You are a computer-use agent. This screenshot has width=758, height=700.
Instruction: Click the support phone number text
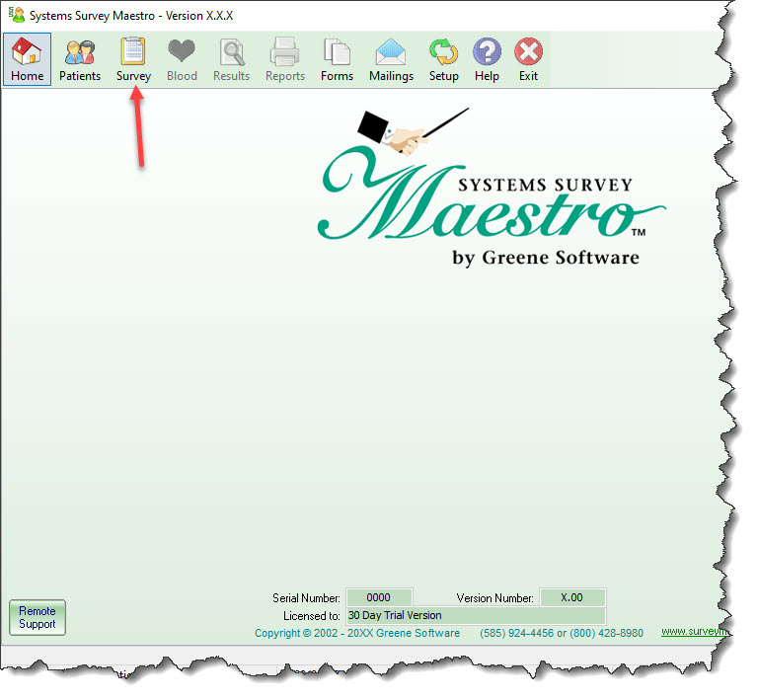tap(562, 633)
